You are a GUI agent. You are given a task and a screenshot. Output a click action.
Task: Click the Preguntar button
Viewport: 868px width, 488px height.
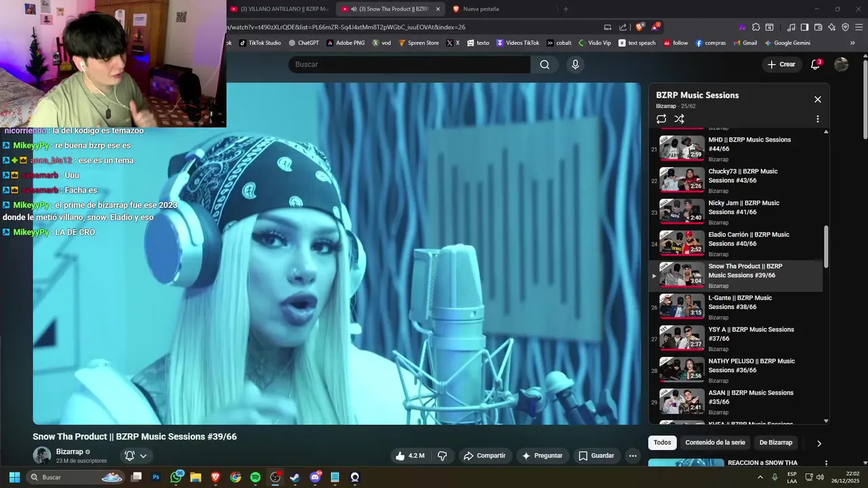point(542,455)
